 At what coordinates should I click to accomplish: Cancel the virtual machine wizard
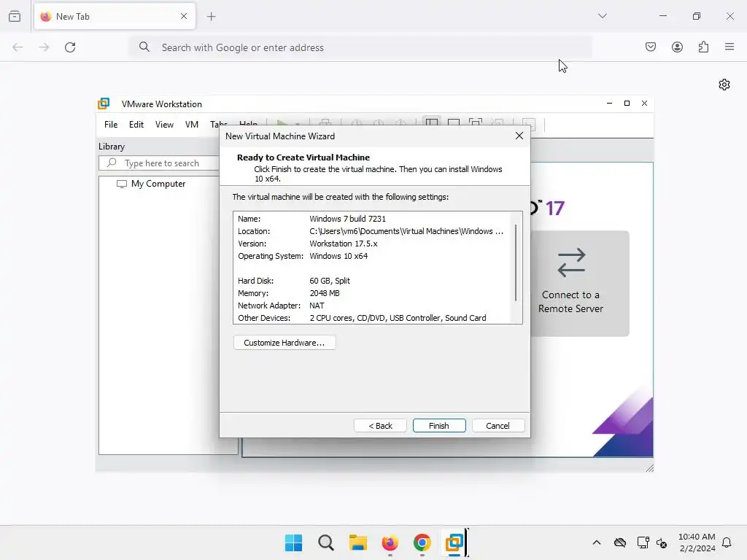[x=498, y=426]
